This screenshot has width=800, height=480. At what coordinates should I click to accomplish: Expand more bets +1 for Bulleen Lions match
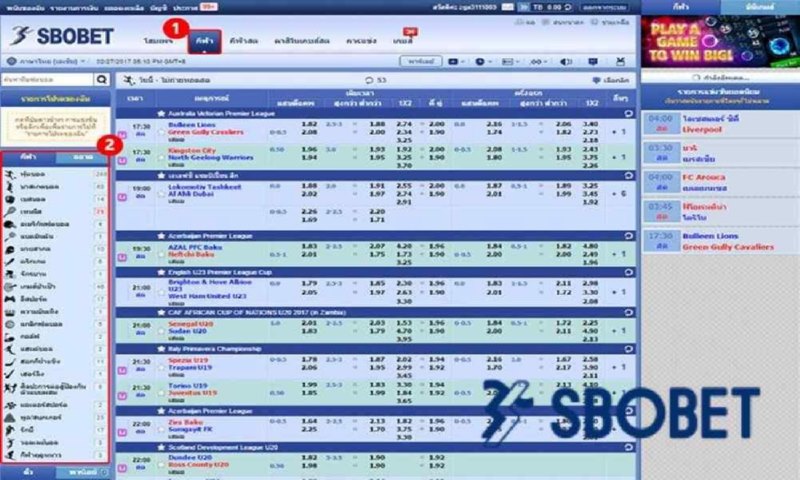pyautogui.click(x=618, y=132)
